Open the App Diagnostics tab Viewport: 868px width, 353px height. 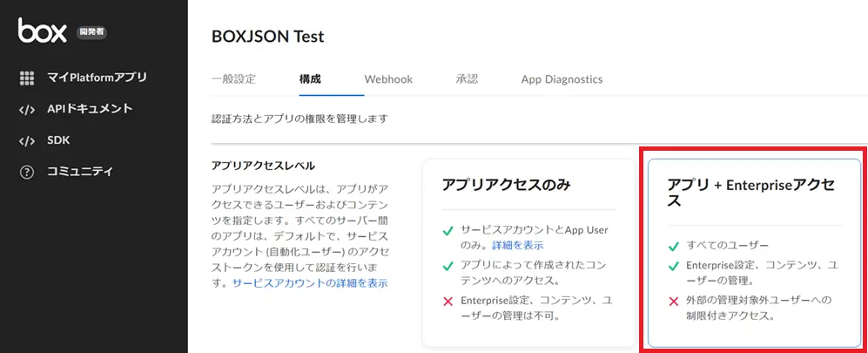(x=562, y=79)
